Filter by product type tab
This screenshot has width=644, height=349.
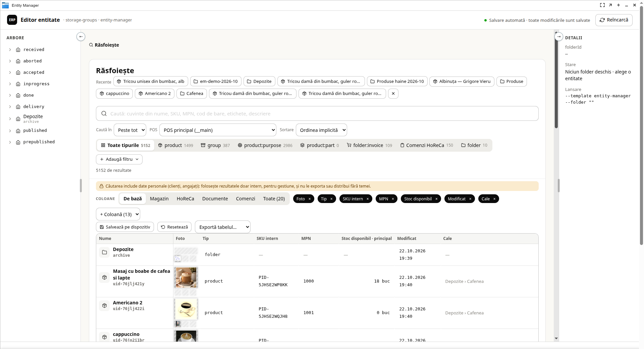(175, 145)
